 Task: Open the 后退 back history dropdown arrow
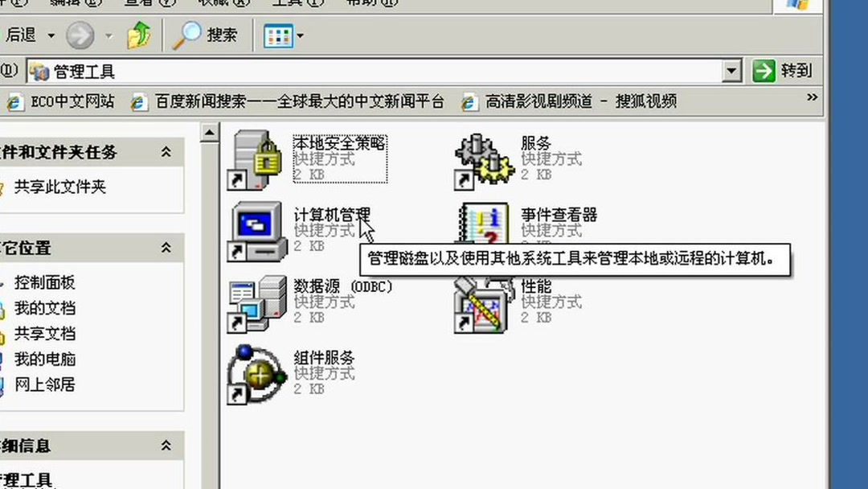[51, 35]
